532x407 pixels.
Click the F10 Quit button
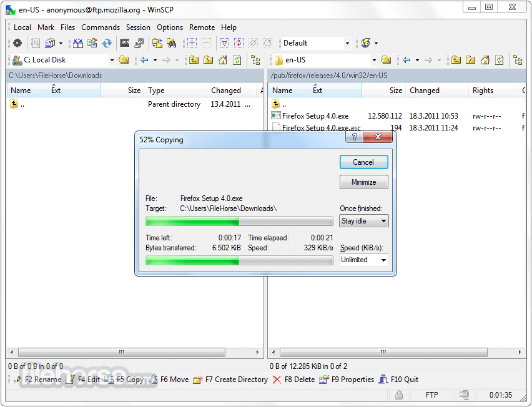(398, 380)
